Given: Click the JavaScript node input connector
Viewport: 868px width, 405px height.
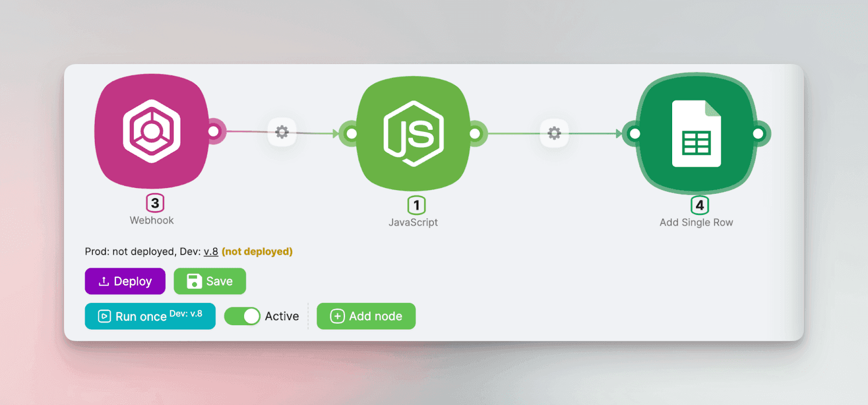Looking at the screenshot, I should (352, 134).
